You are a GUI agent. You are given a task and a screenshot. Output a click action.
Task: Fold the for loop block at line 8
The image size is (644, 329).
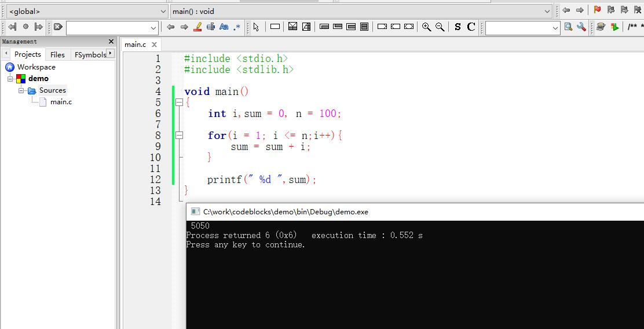(179, 135)
